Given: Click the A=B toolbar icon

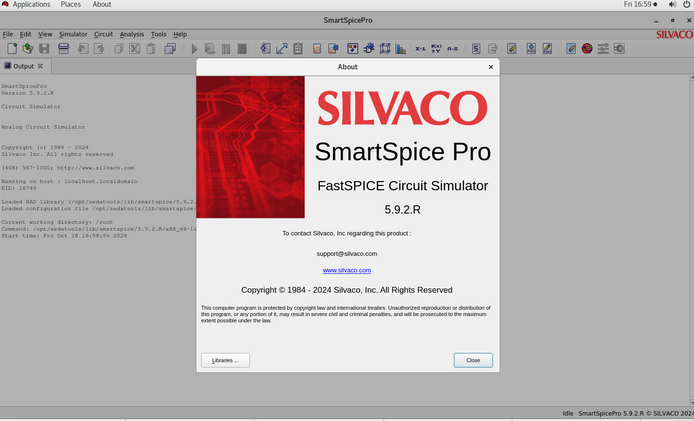Looking at the screenshot, I should tap(452, 49).
